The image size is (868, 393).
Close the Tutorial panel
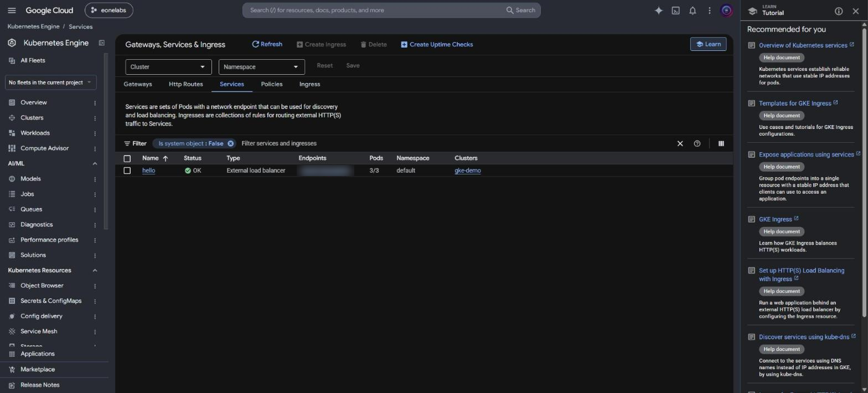click(x=856, y=11)
